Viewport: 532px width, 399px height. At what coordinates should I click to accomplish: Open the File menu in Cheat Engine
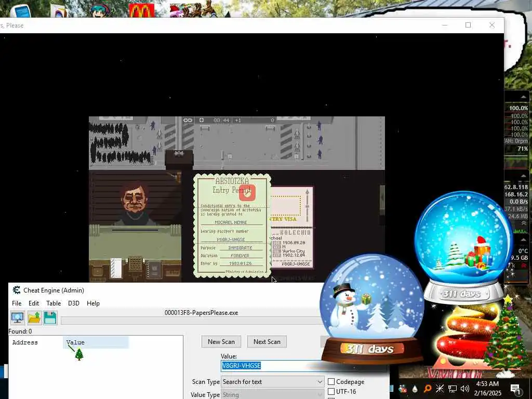coord(17,303)
